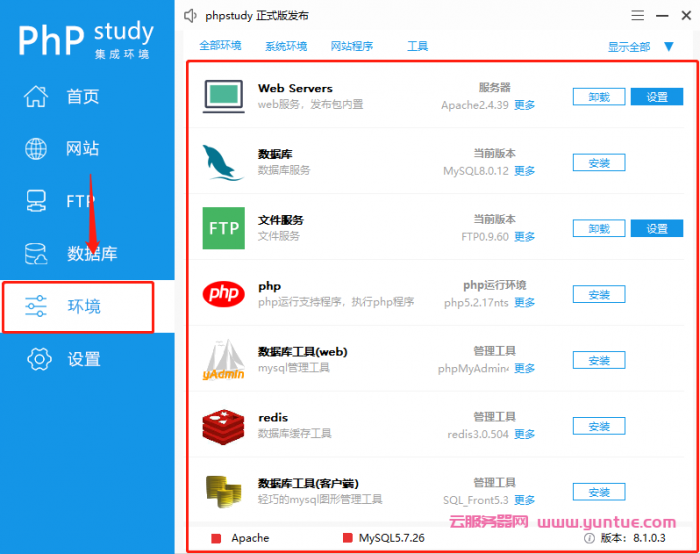Expand 更多 versions for php5.2.17nts
This screenshot has width=700, height=554.
click(524, 303)
